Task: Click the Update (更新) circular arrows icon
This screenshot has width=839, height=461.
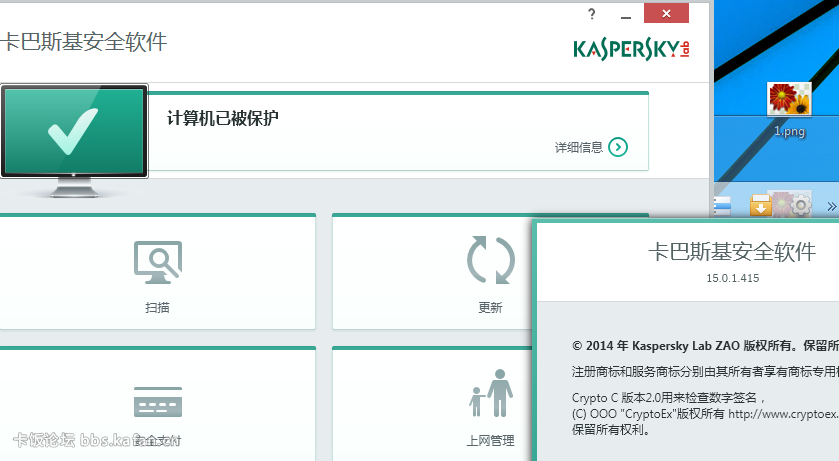Action: 491,260
